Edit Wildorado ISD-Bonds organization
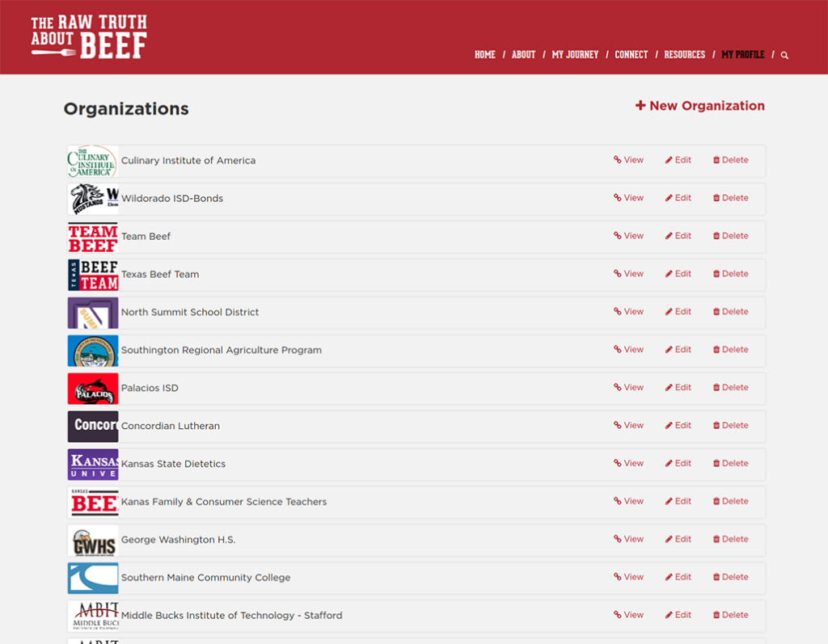Screen dimensions: 828x644 tap(678, 198)
